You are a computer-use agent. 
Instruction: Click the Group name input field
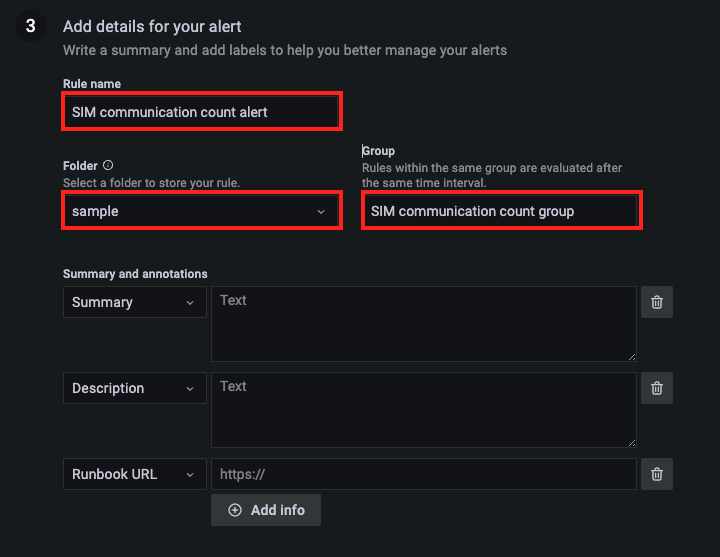pos(501,211)
